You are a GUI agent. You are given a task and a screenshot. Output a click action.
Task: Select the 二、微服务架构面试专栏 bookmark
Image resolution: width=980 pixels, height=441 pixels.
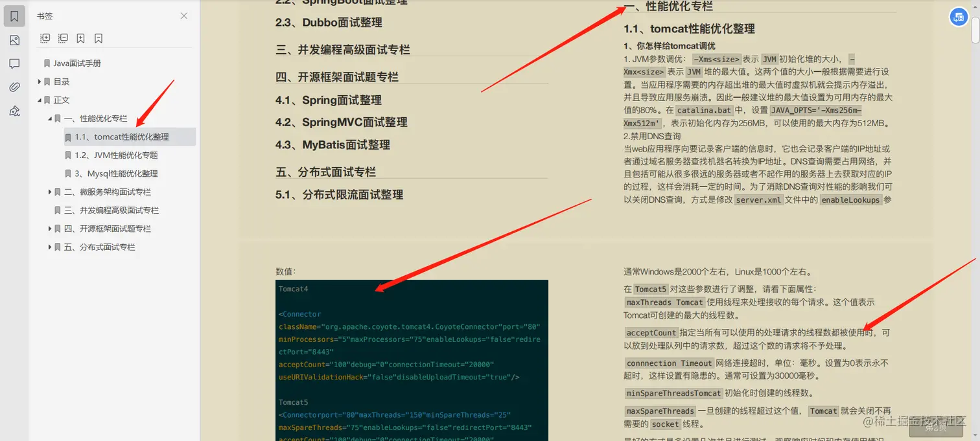point(107,192)
